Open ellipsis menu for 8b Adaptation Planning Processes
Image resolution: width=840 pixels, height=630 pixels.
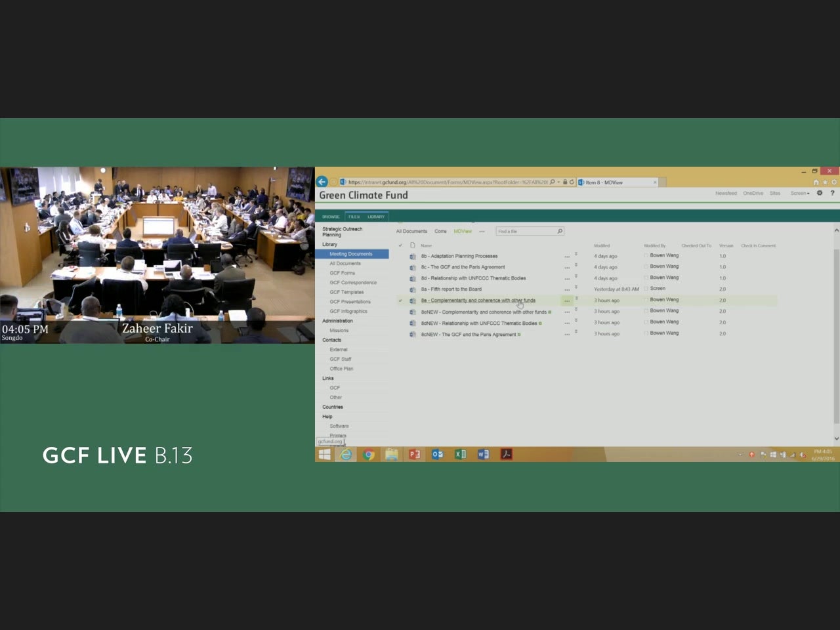567,257
